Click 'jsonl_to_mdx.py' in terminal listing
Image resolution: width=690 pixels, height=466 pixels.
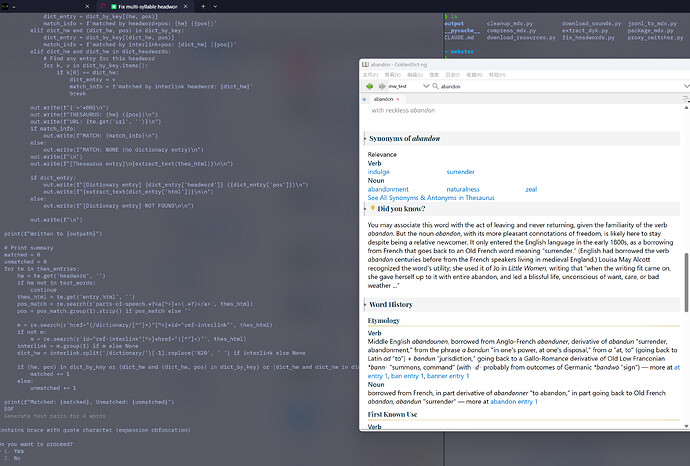point(652,23)
